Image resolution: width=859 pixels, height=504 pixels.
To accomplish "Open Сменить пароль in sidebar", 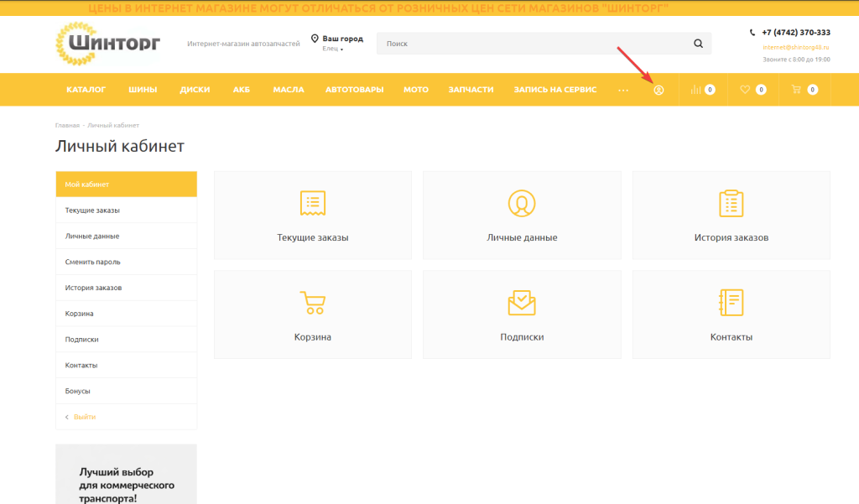I will [x=127, y=262].
